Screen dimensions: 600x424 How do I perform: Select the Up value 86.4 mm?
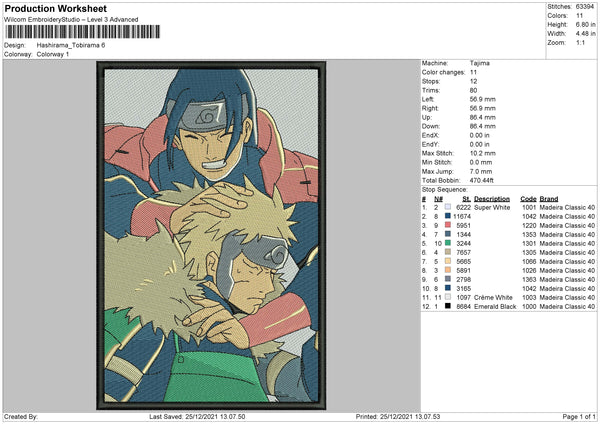click(x=483, y=117)
